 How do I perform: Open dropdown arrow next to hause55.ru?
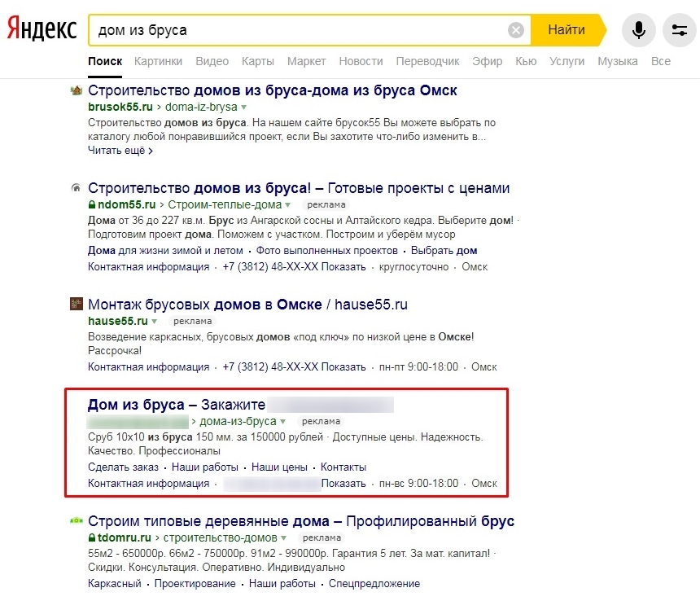(154, 322)
